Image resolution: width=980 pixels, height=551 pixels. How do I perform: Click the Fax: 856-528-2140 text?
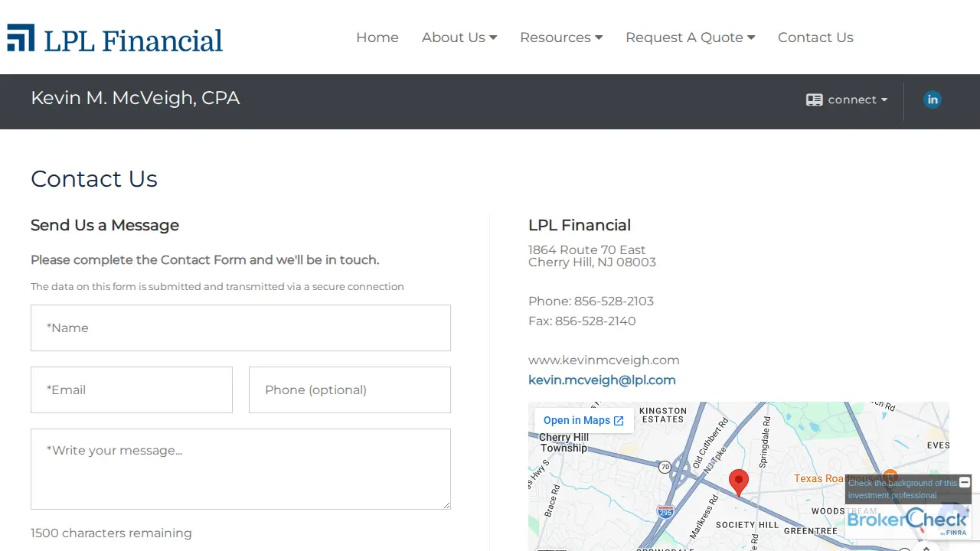pyautogui.click(x=582, y=321)
